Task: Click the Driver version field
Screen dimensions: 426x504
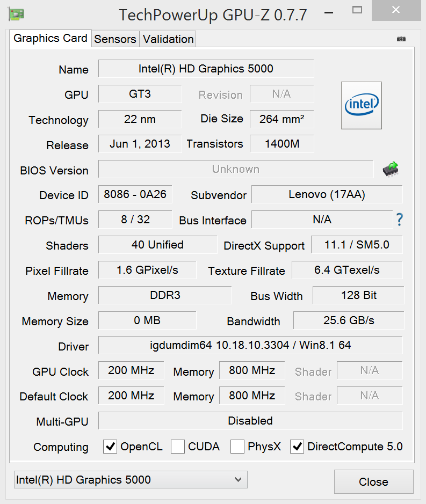Action: click(x=250, y=345)
